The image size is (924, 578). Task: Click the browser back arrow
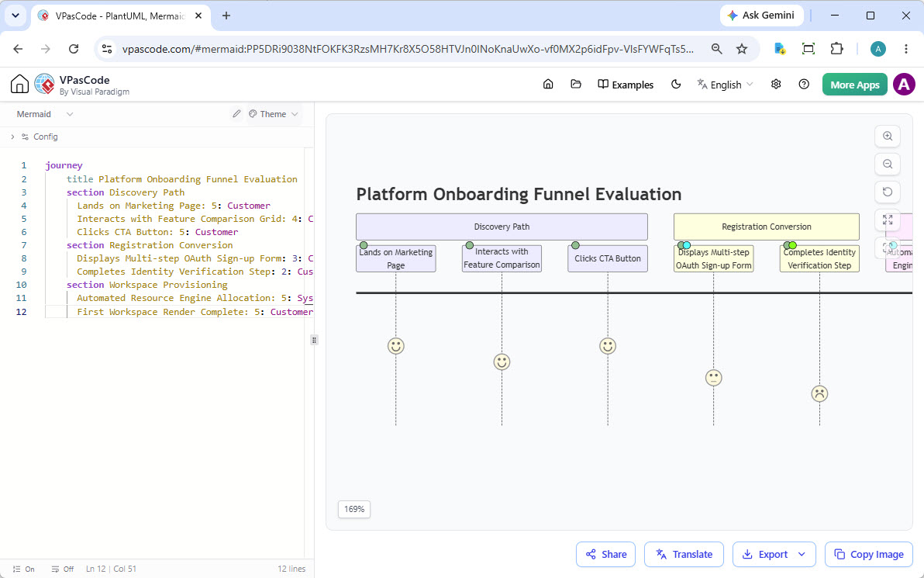click(18, 49)
